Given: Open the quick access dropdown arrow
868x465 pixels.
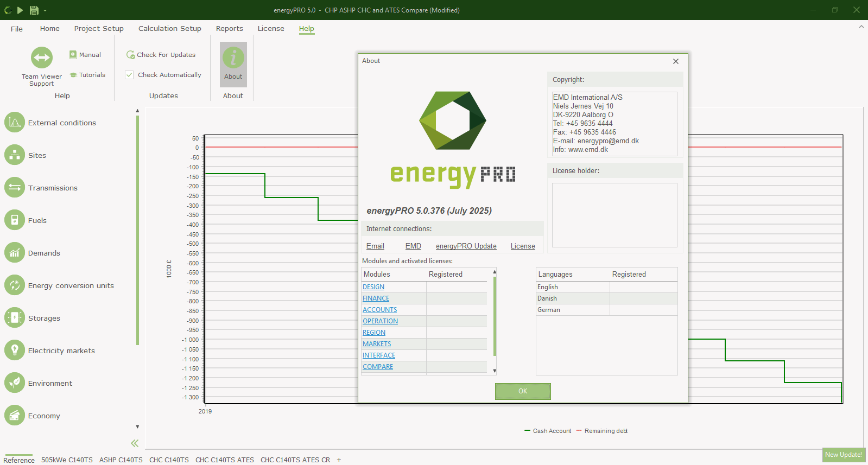Looking at the screenshot, I should pos(45,10).
